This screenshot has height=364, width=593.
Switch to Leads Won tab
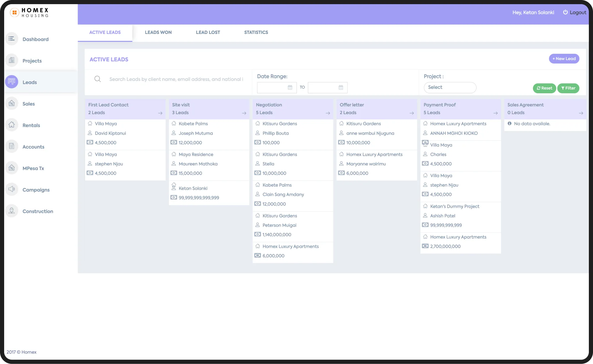[x=158, y=32]
